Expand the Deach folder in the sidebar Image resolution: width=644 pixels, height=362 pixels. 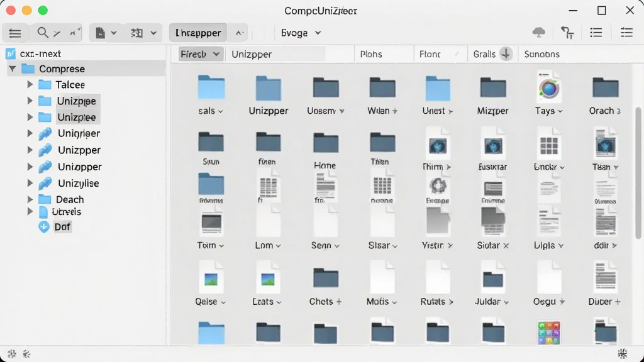coord(30,199)
